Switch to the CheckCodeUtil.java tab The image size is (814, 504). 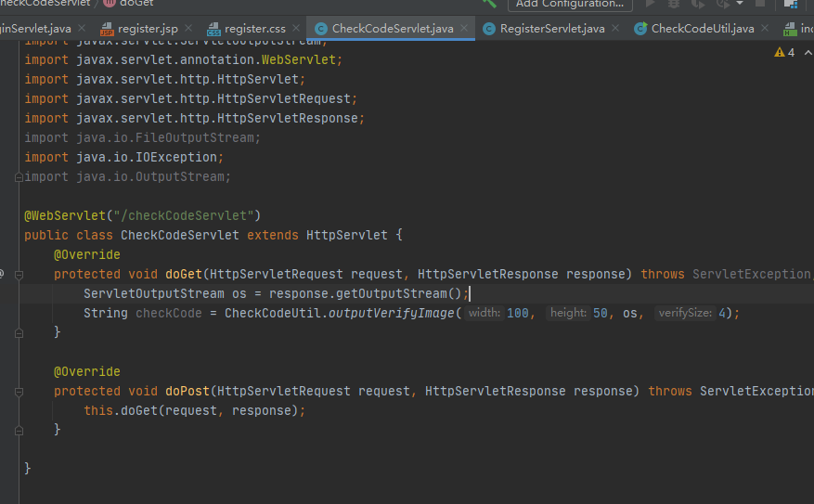click(x=703, y=29)
